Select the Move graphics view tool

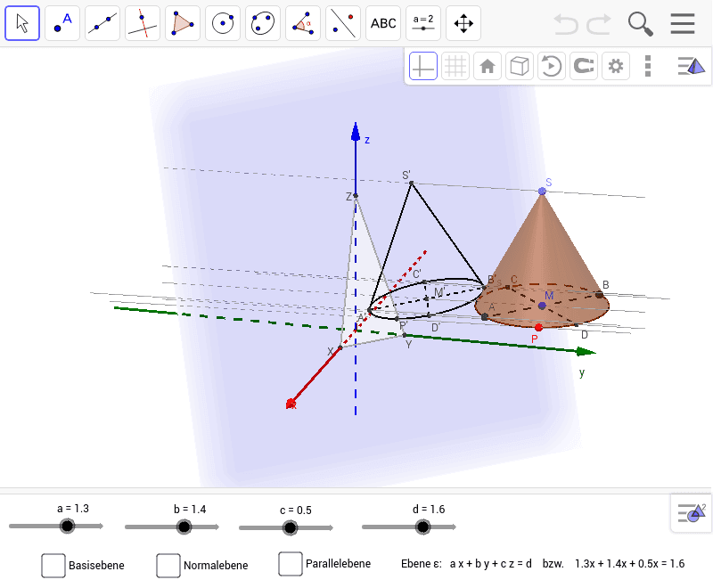coord(463,23)
